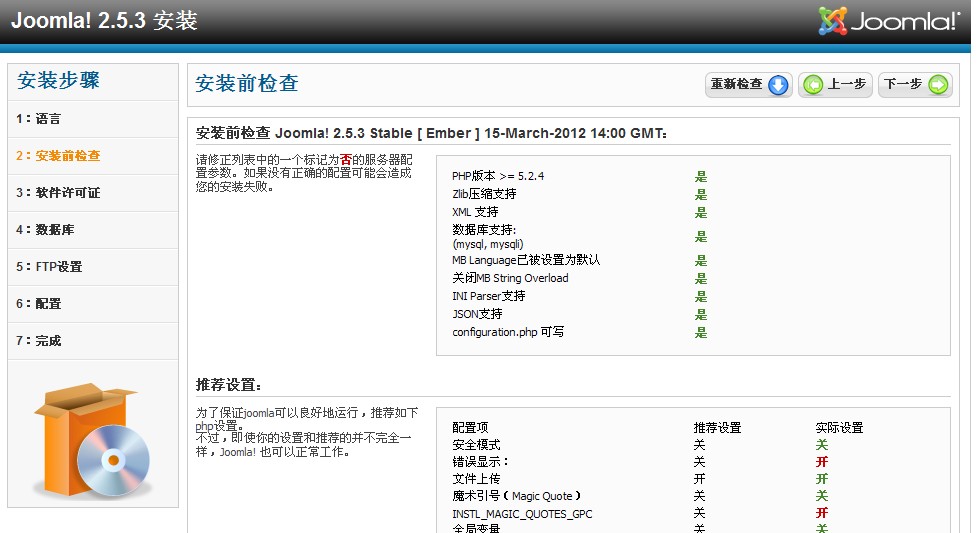Click the red 开 for INSTL_MAGIC_QUOTES_GPC
Image resolution: width=977 pixels, height=533 pixels.
coord(822,513)
